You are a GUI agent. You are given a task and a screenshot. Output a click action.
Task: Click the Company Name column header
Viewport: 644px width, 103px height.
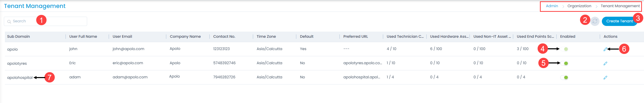coord(185,36)
